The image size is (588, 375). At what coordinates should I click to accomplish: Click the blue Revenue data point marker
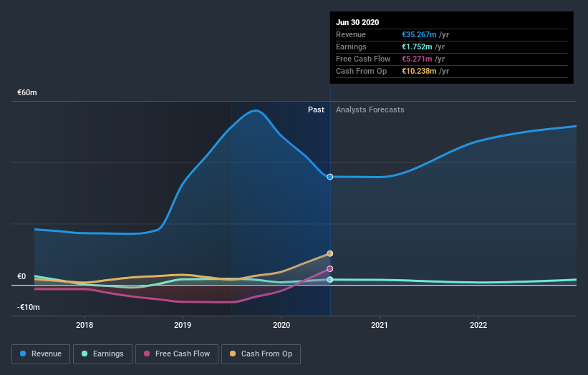point(330,177)
